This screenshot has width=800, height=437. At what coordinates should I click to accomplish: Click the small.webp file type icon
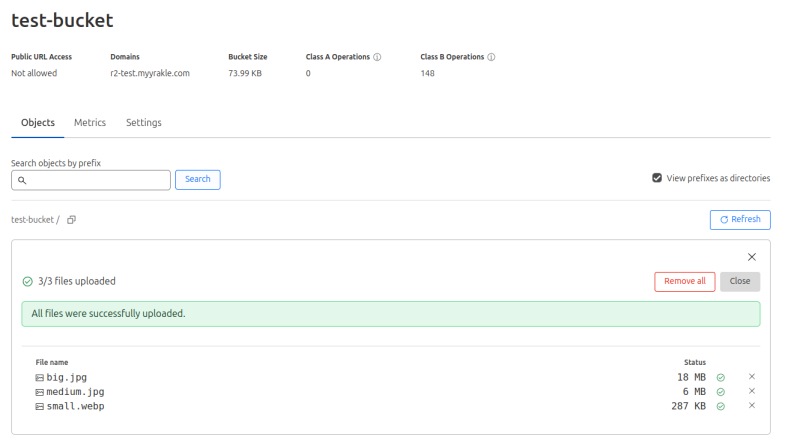pyautogui.click(x=40, y=406)
